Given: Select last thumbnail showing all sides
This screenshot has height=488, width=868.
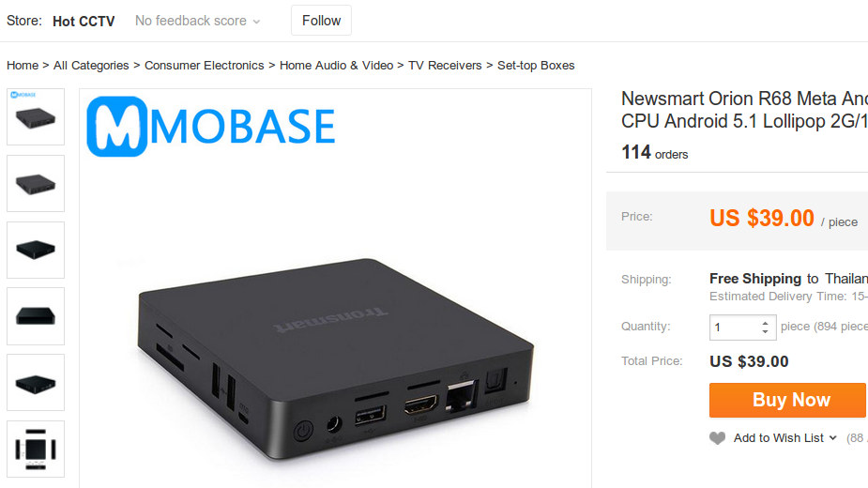Looking at the screenshot, I should [x=36, y=450].
